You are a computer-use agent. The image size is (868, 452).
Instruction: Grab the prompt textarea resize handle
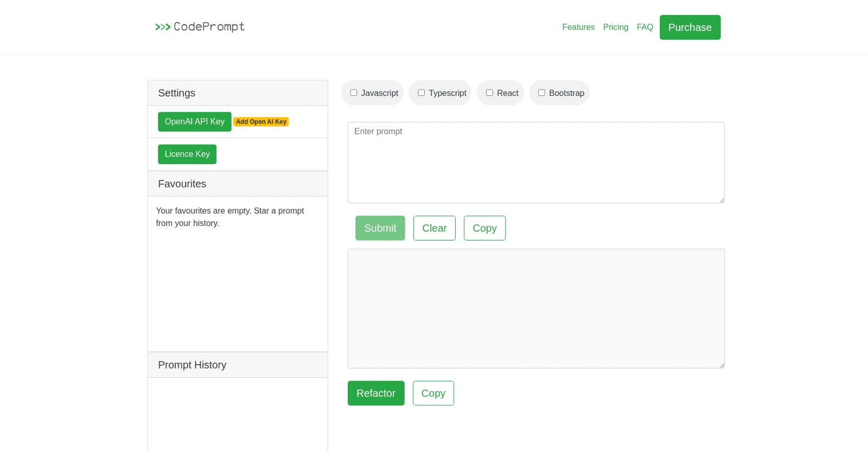[x=722, y=200]
